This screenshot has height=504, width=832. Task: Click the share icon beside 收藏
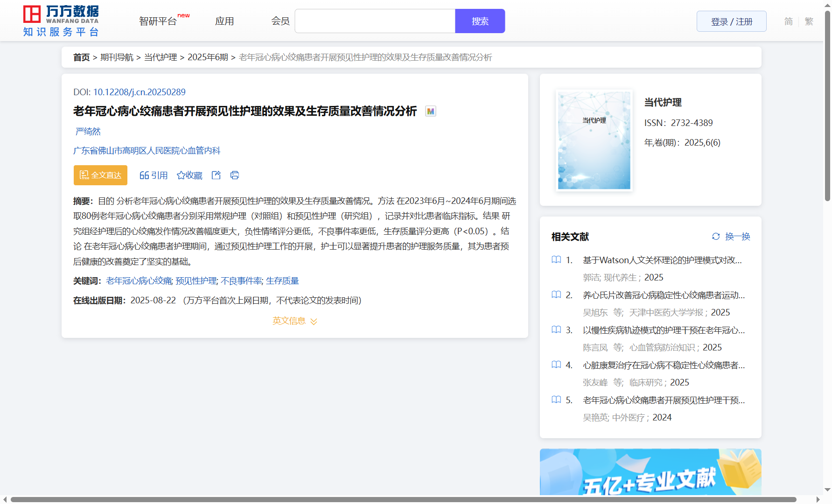click(x=216, y=175)
